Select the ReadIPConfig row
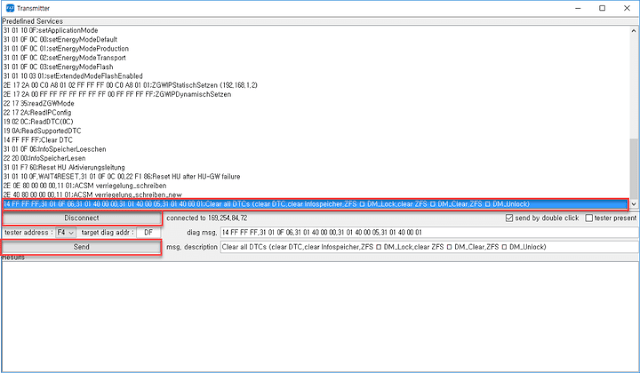Screen dimensions: 640x373 coord(316,113)
